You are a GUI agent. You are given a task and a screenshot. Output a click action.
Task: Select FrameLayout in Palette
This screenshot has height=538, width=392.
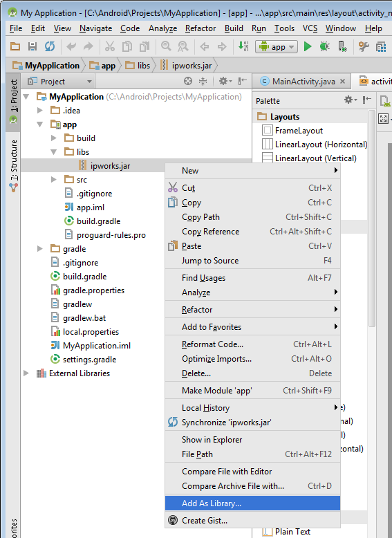[x=299, y=131]
